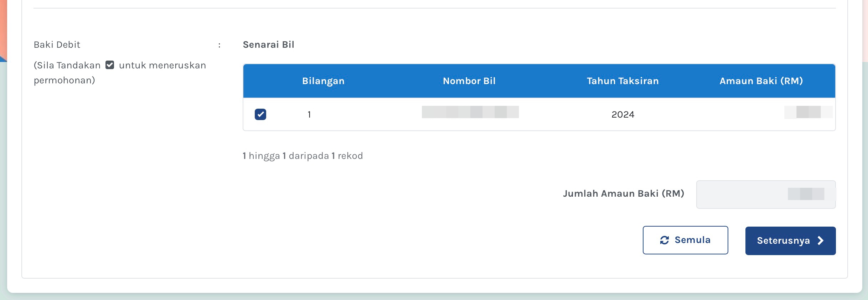The width and height of the screenshot is (868, 300).
Task: Click the Senarai Bil heading
Action: click(x=269, y=45)
